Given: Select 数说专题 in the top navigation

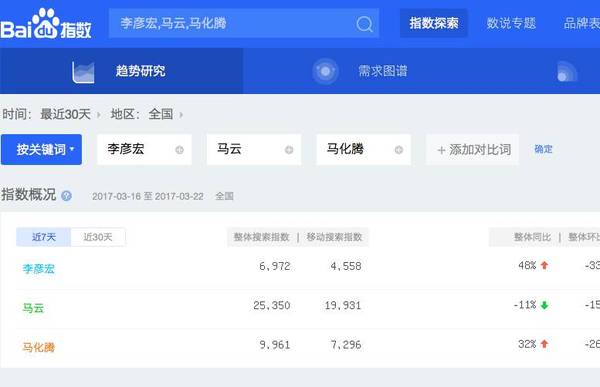Looking at the screenshot, I should pos(511,23).
